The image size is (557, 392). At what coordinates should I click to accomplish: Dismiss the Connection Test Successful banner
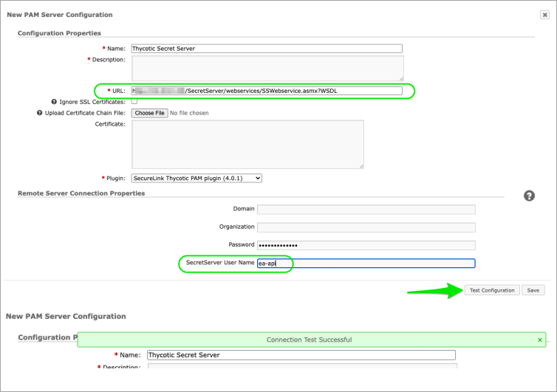540,340
